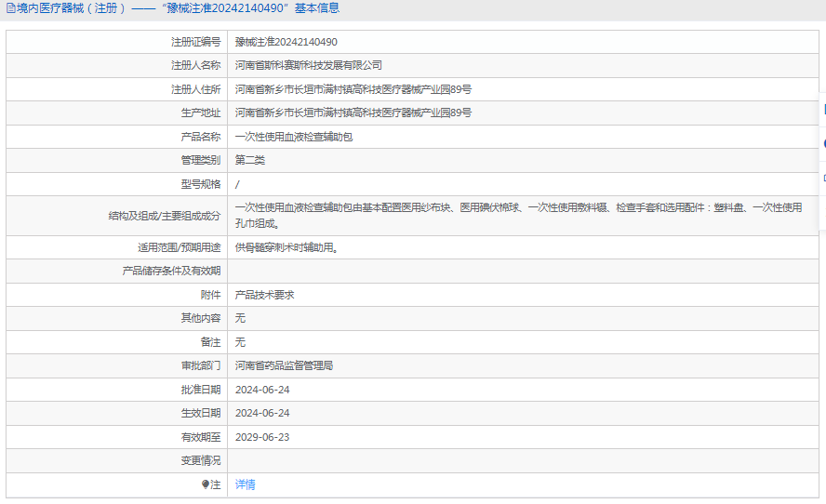
Task: Click the 生效日期 row label
Action: [201, 413]
